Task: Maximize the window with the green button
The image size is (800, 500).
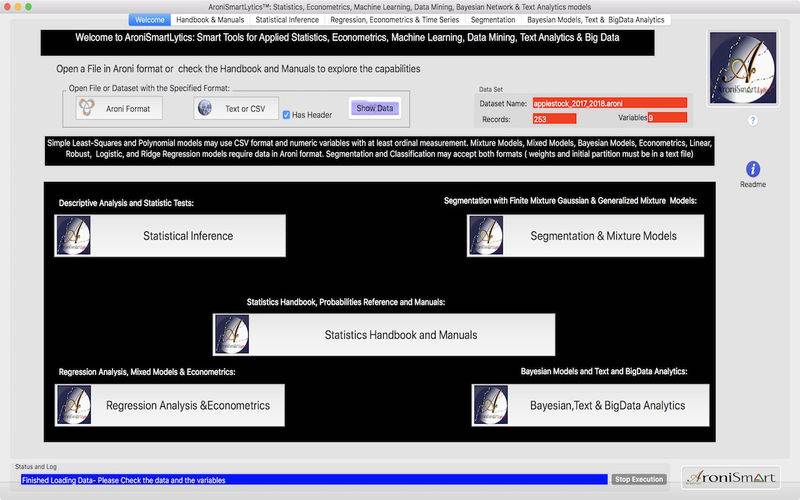Action: (29, 7)
